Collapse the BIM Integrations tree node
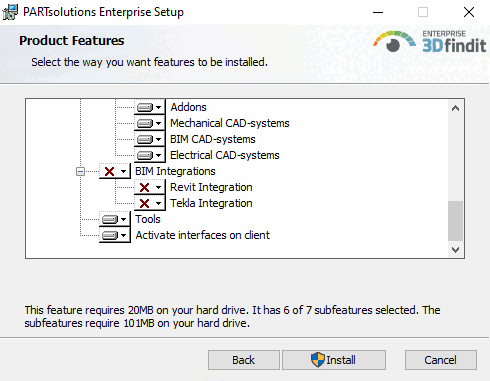This screenshot has height=381, width=490. pyautogui.click(x=80, y=172)
